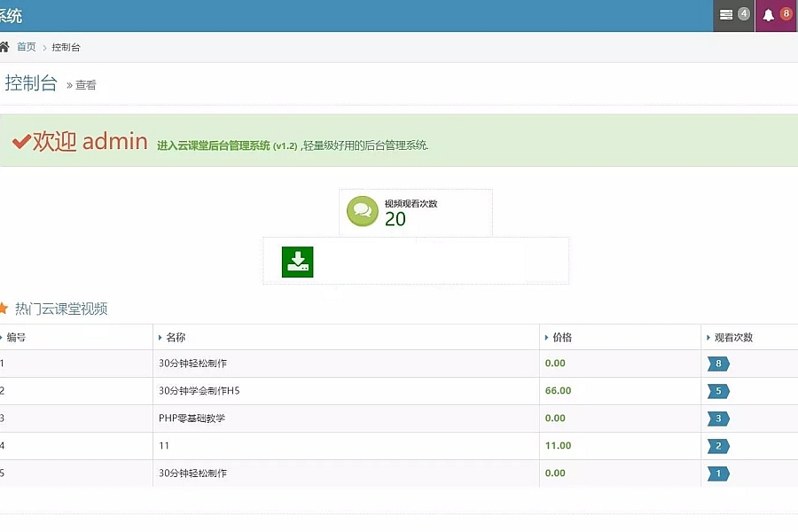Image resolution: width=798 pixels, height=532 pixels.
Task: Click the green download icon tile
Action: [x=297, y=262]
